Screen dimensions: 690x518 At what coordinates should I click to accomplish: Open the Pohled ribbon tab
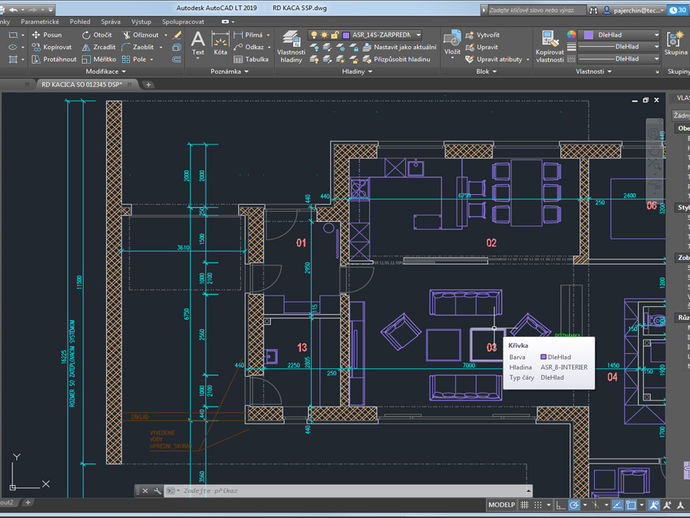[80, 22]
